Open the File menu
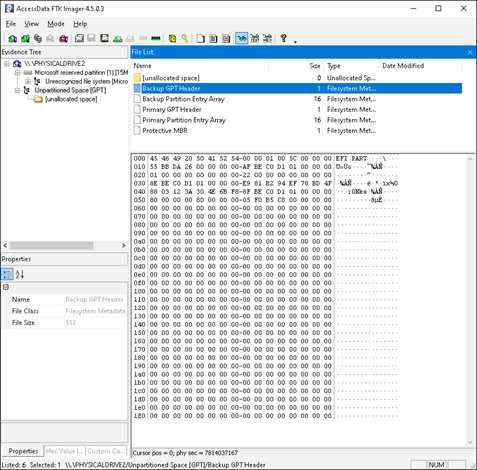Viewport: 477px width, 470px height. coord(11,24)
